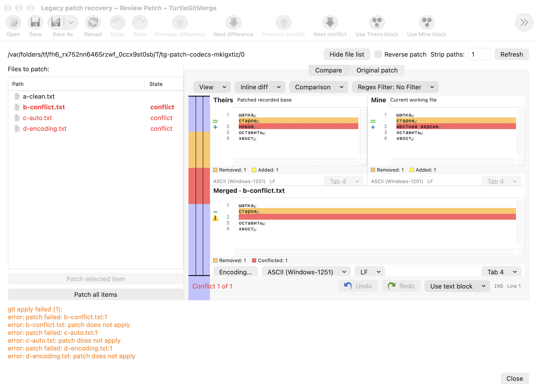This screenshot has width=537, height=392.
Task: Open the merged ASCII (Windows-1251) encoding dropdown
Action: point(306,272)
